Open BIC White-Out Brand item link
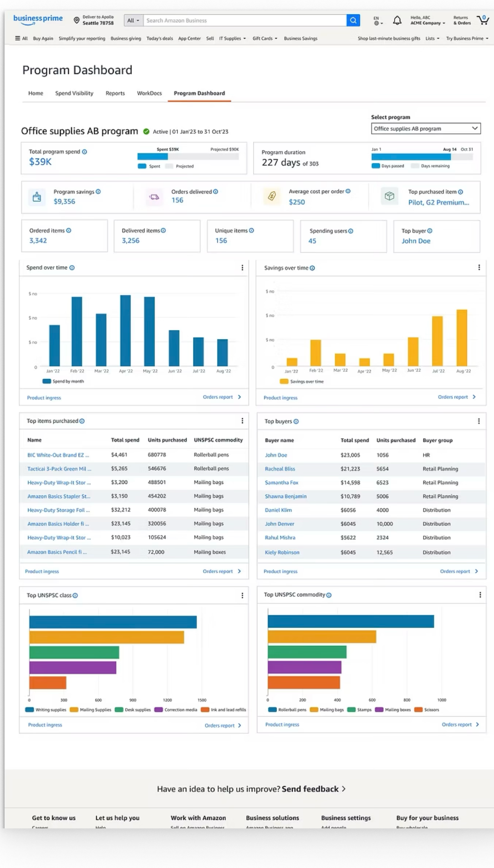The width and height of the screenshot is (494, 868). coord(58,455)
